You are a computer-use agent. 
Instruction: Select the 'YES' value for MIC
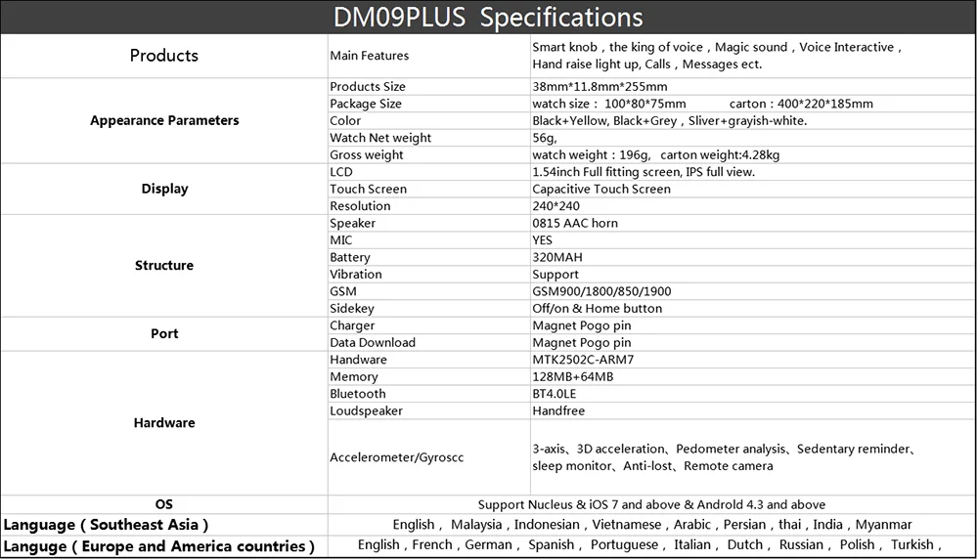point(542,240)
